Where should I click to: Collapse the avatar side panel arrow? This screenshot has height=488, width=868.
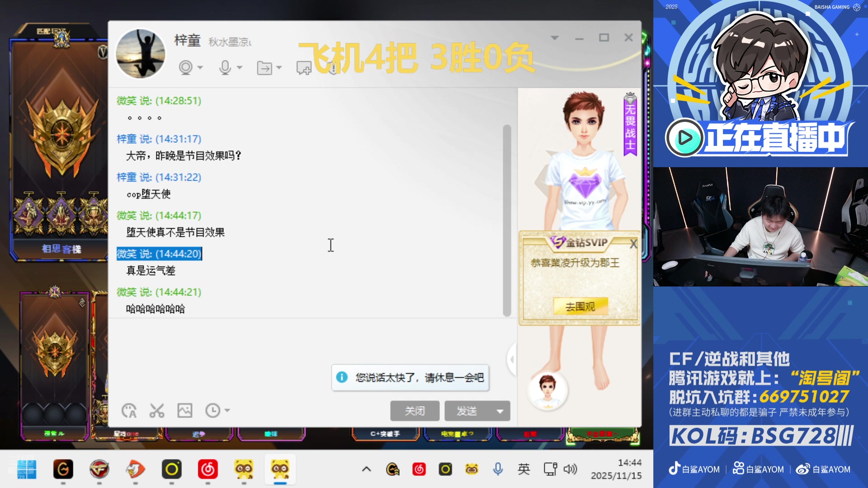[512, 359]
